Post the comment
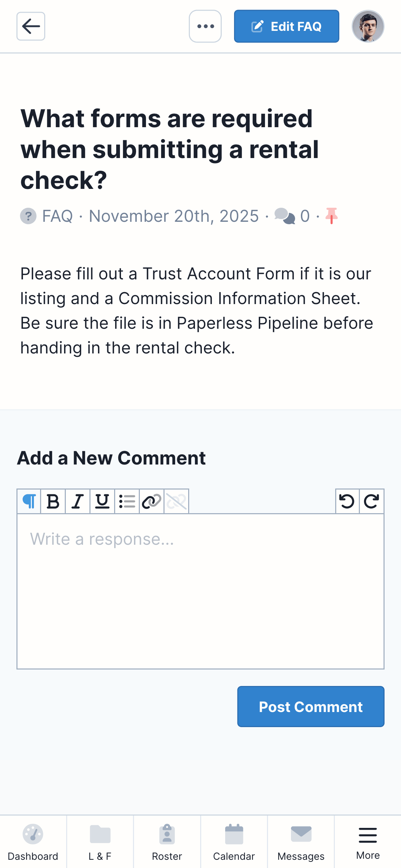401x868 pixels. pos(311,707)
